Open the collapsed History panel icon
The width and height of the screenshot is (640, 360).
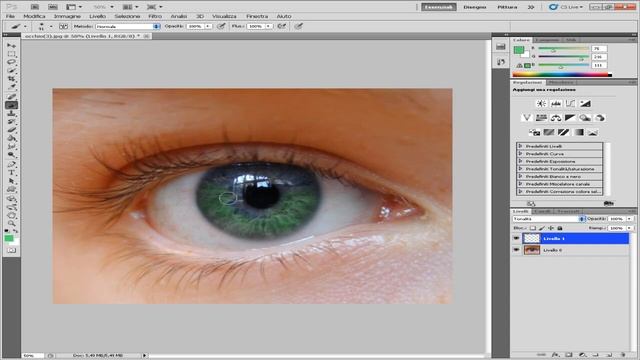click(x=501, y=62)
